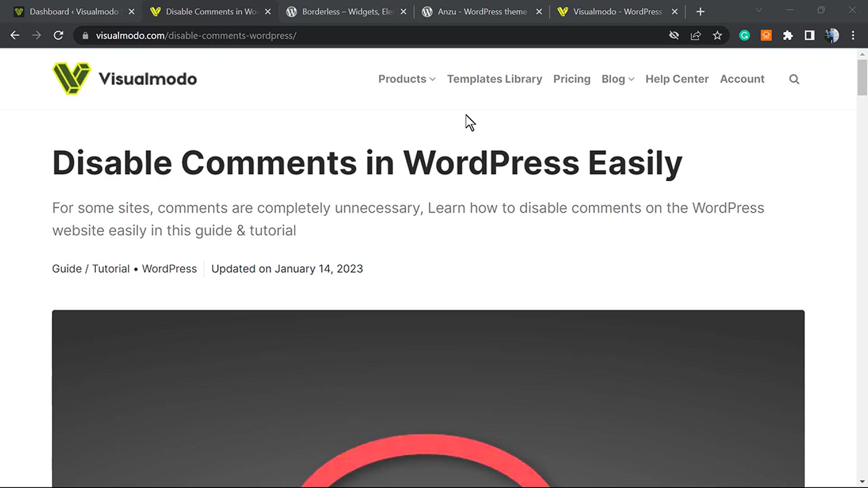Close the Disable Comments tab
The height and width of the screenshot is (488, 868).
click(268, 12)
